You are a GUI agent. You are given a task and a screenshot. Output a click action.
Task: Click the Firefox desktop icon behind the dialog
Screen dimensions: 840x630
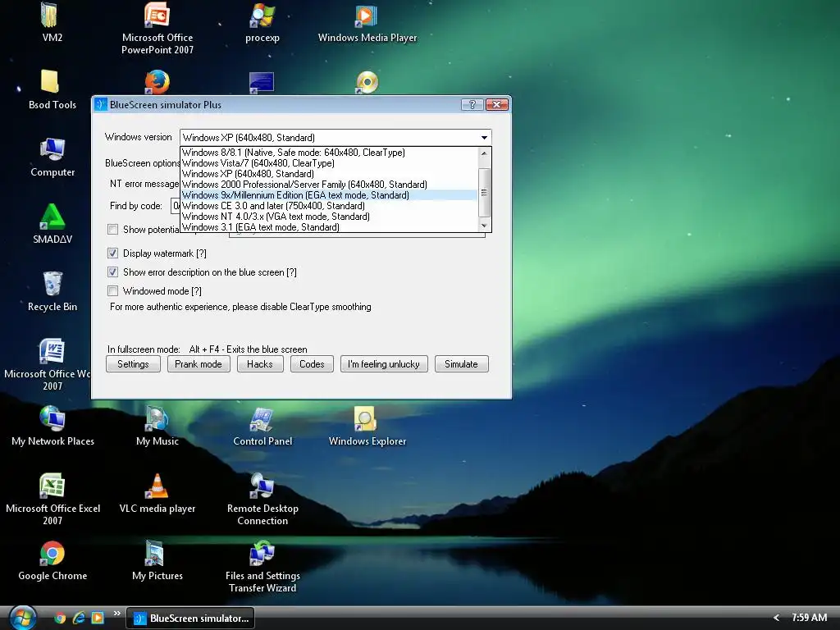click(x=157, y=82)
